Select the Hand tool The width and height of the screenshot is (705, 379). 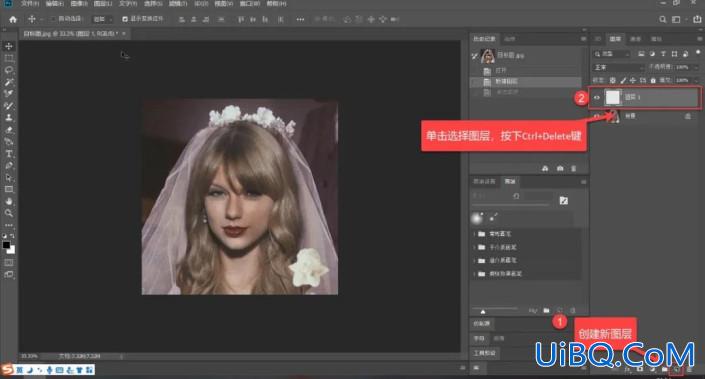point(9,201)
